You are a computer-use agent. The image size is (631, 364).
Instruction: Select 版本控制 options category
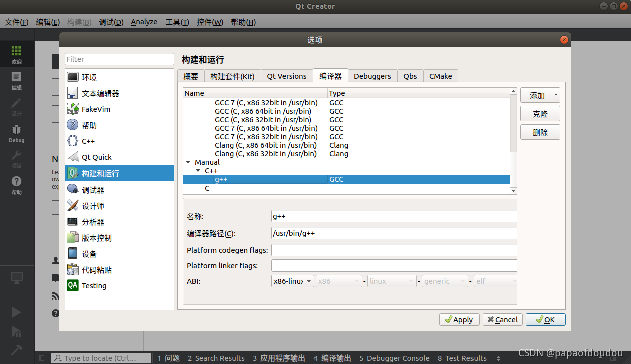pyautogui.click(x=119, y=238)
